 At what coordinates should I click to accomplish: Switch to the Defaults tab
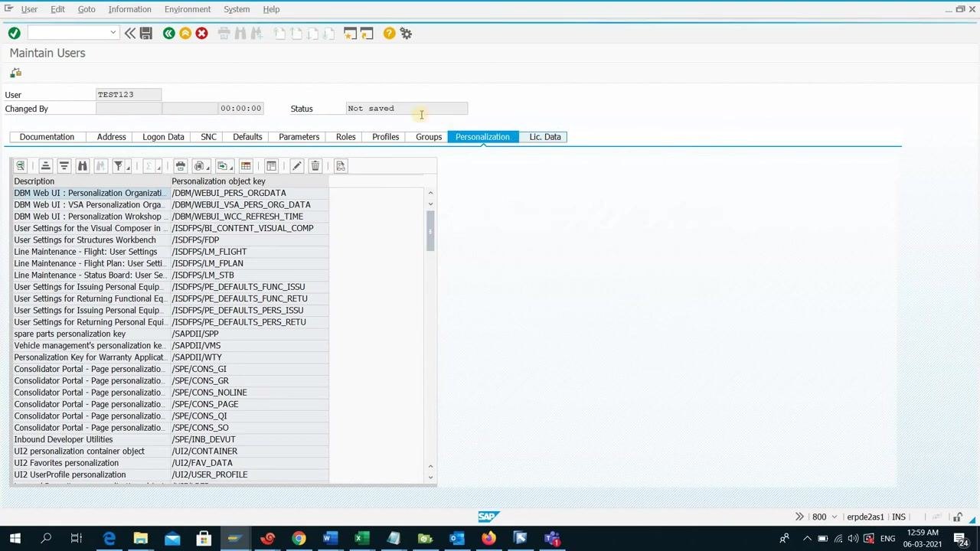pyautogui.click(x=247, y=137)
